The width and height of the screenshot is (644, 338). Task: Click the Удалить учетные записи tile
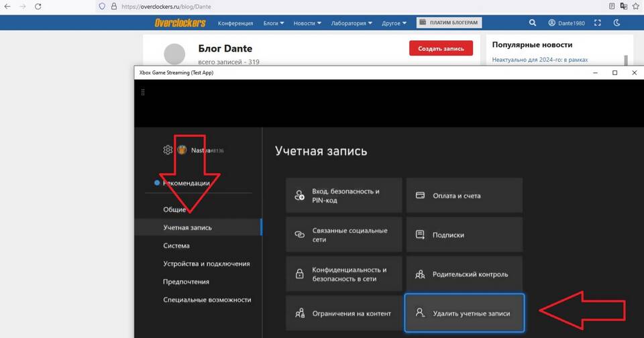(464, 313)
